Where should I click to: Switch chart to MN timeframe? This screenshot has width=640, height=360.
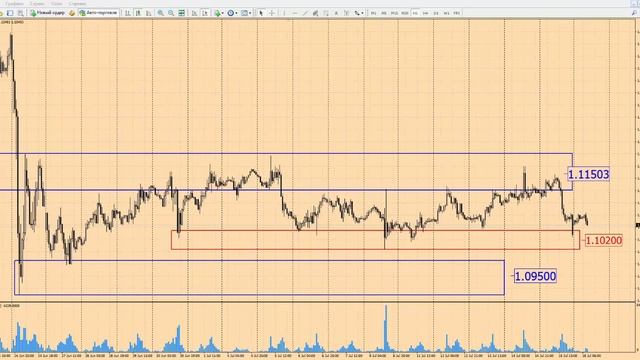click(457, 13)
